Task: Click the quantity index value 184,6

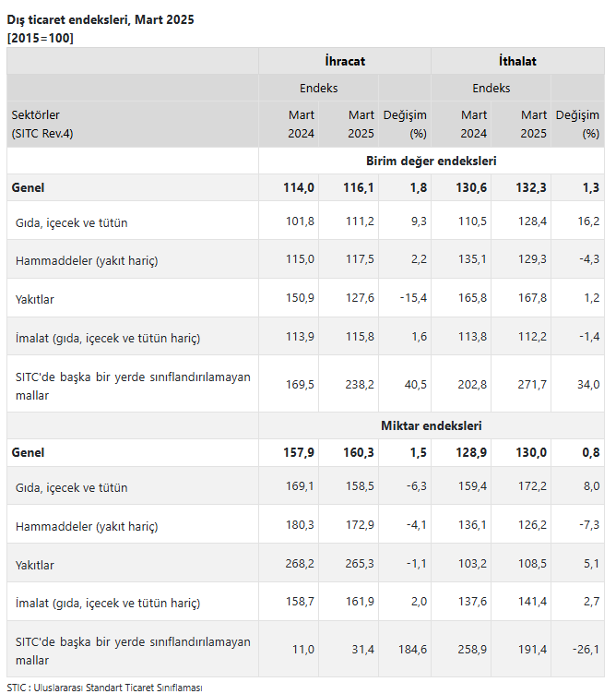Action: tap(412, 650)
